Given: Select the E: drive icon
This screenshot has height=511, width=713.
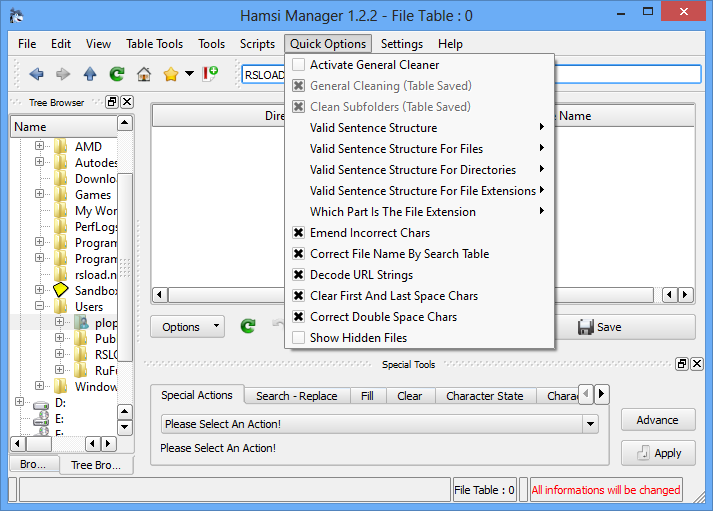Looking at the screenshot, I should pos(41,418).
